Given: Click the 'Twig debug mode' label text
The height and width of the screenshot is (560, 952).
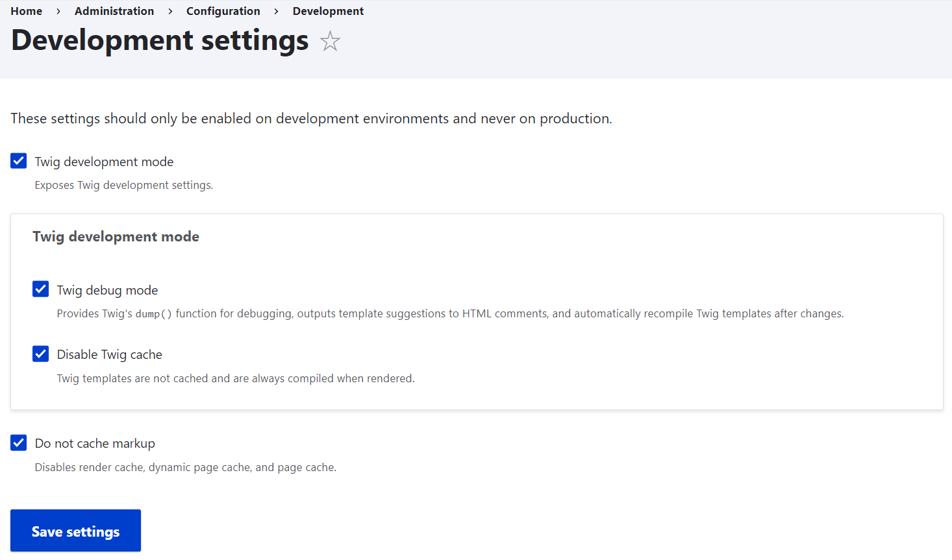Looking at the screenshot, I should coord(107,289).
